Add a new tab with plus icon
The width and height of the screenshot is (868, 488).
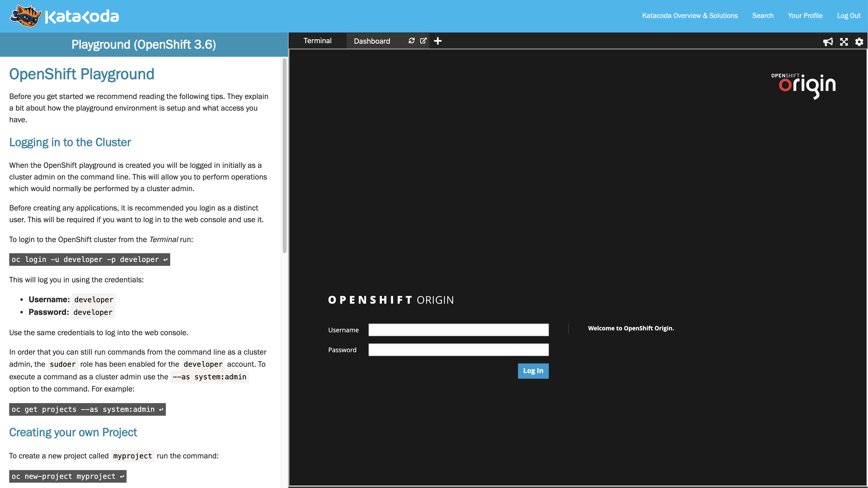tap(438, 41)
